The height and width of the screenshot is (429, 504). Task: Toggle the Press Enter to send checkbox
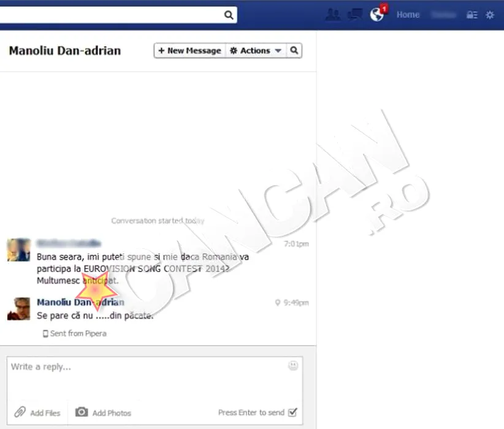tap(292, 412)
